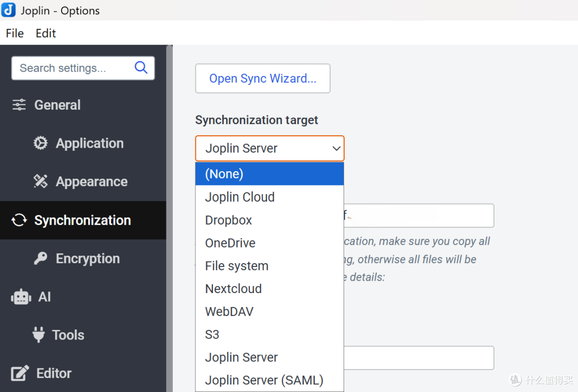Select Joplin Cloud as sync target
Screen dimensions: 578x392
pos(270,197)
